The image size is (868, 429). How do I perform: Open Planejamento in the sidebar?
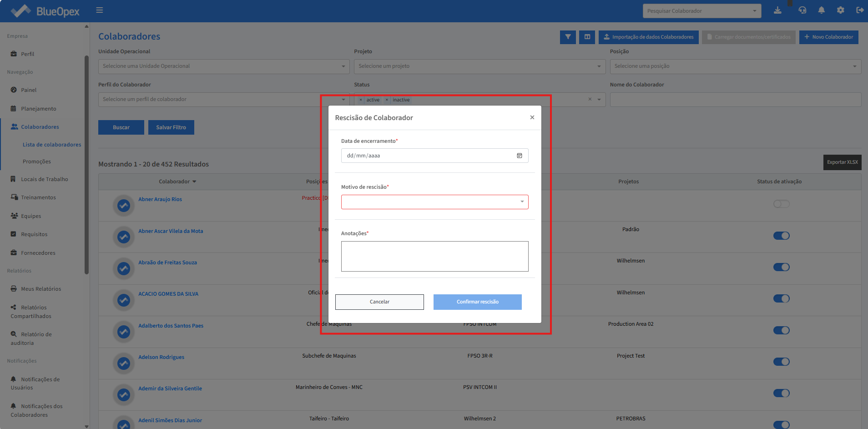[x=38, y=109]
